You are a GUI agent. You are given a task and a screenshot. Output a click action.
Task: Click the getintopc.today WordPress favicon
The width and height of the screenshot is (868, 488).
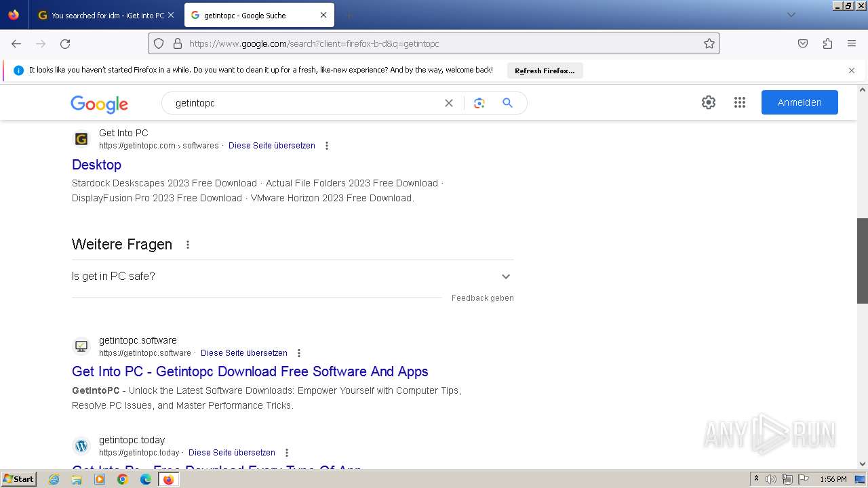pos(81,446)
